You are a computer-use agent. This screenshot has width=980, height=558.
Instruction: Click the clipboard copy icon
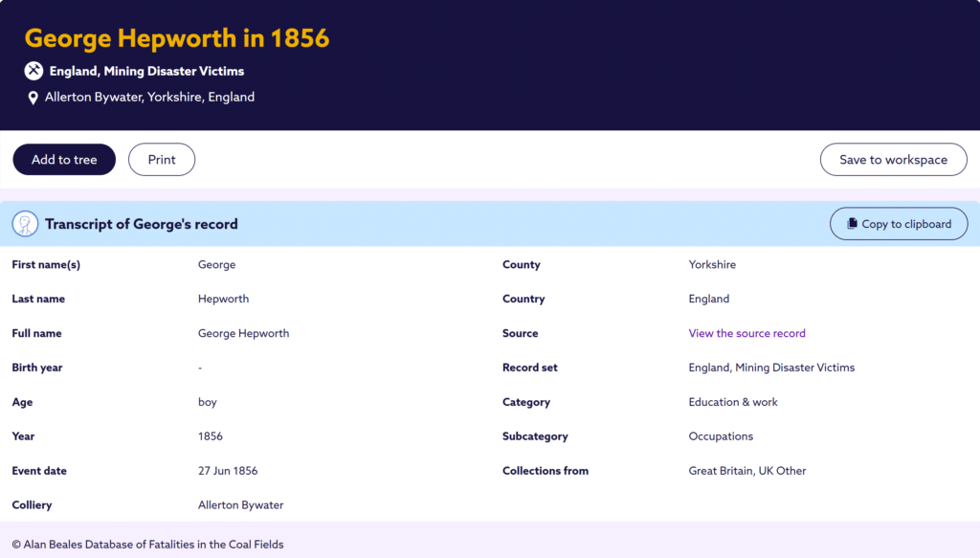click(852, 224)
